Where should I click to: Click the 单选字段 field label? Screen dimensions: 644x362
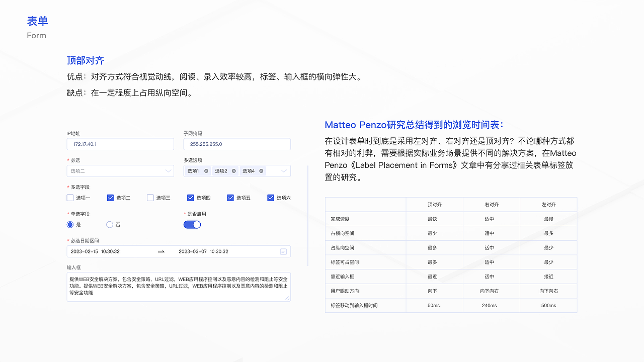click(80, 214)
